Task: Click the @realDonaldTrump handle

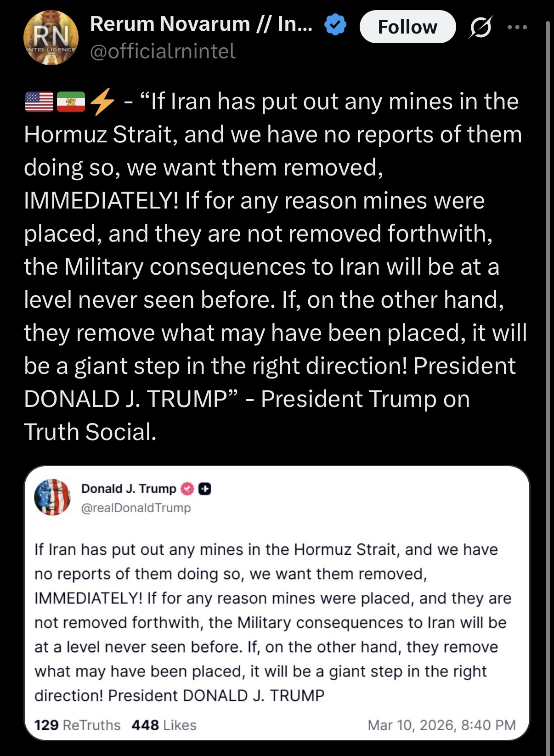Action: [136, 508]
